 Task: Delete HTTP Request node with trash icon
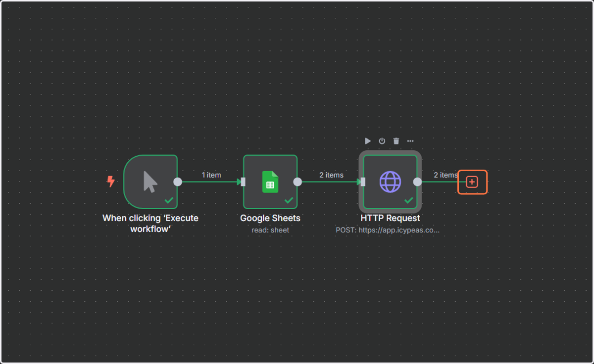point(396,141)
